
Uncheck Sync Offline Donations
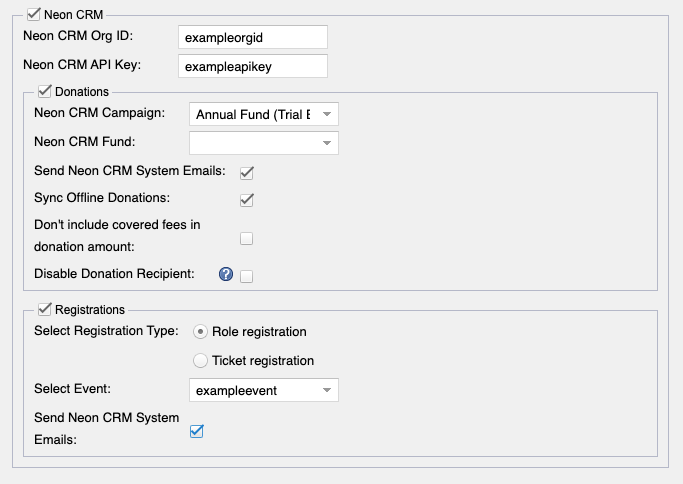pos(247,200)
